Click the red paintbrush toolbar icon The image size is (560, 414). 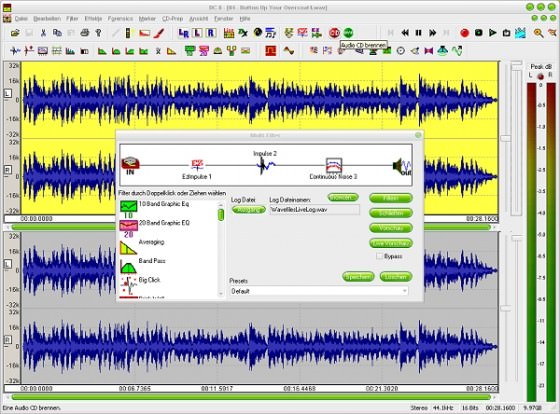pos(159,33)
